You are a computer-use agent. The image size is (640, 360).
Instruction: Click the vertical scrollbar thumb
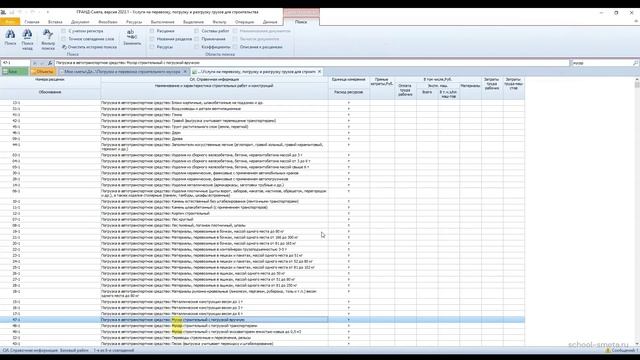pos(637,84)
